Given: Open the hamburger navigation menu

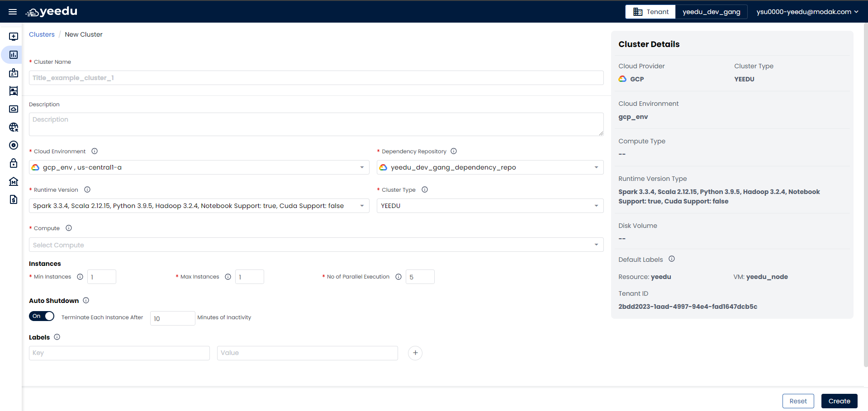Looking at the screenshot, I should [13, 12].
